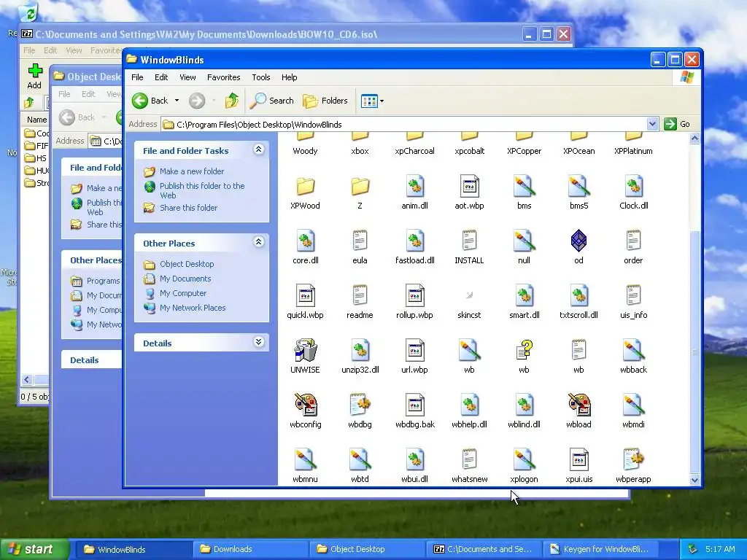
Task: Click the Search toolbar button
Action: (272, 101)
